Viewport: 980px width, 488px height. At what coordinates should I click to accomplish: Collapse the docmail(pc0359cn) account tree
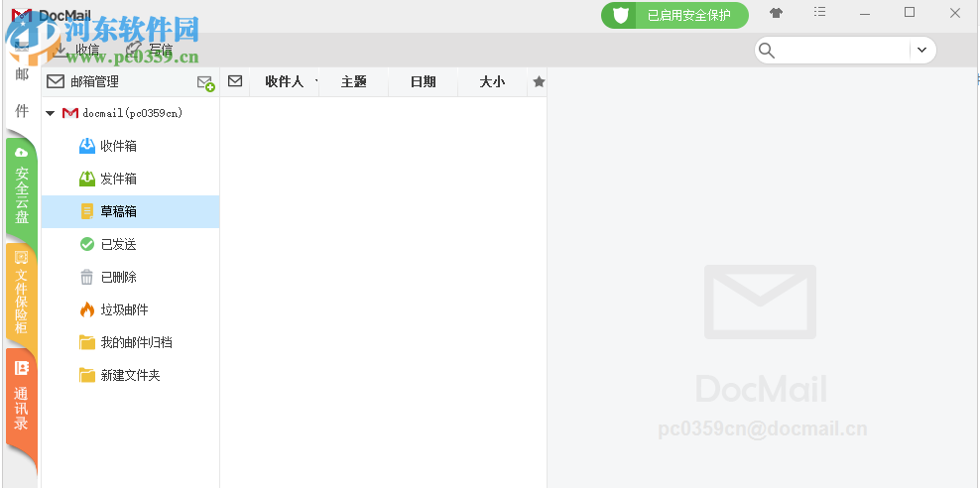point(51,113)
